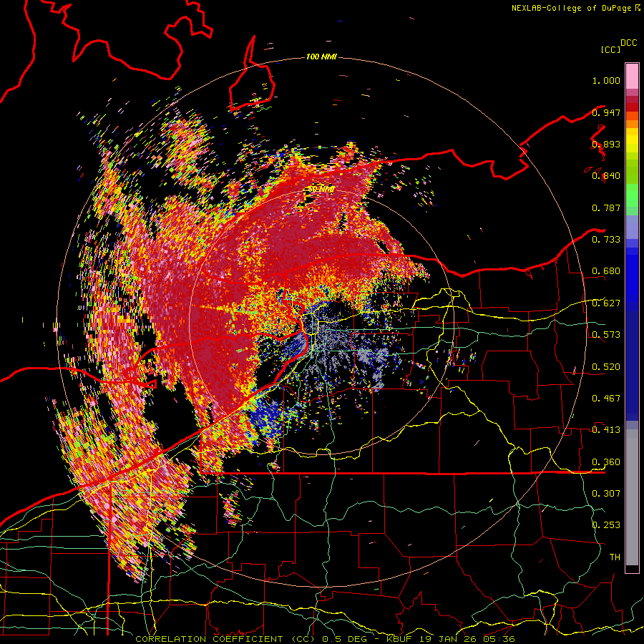Click the DCC label above the color scale
This screenshot has height=644, width=644.
click(x=628, y=43)
